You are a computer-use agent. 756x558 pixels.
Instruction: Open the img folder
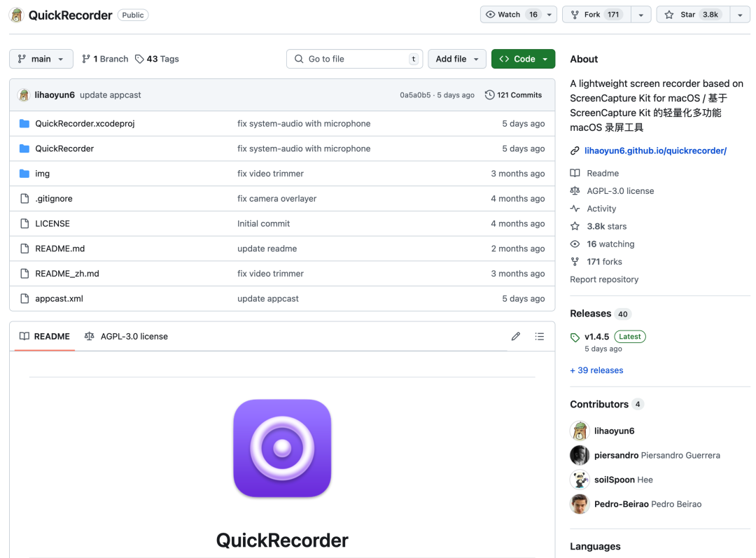(x=43, y=174)
